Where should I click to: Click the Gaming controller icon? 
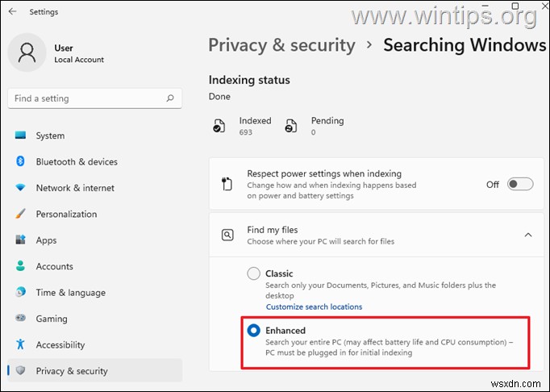pyautogui.click(x=20, y=319)
